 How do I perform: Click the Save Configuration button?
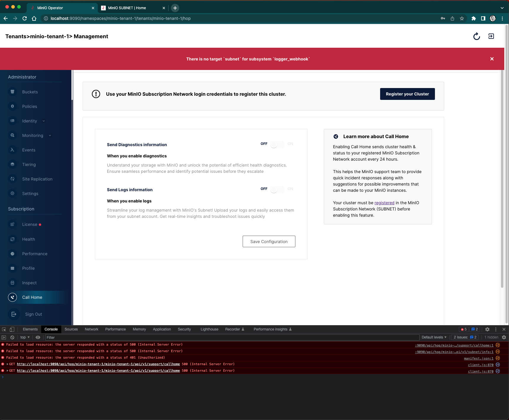pos(269,242)
